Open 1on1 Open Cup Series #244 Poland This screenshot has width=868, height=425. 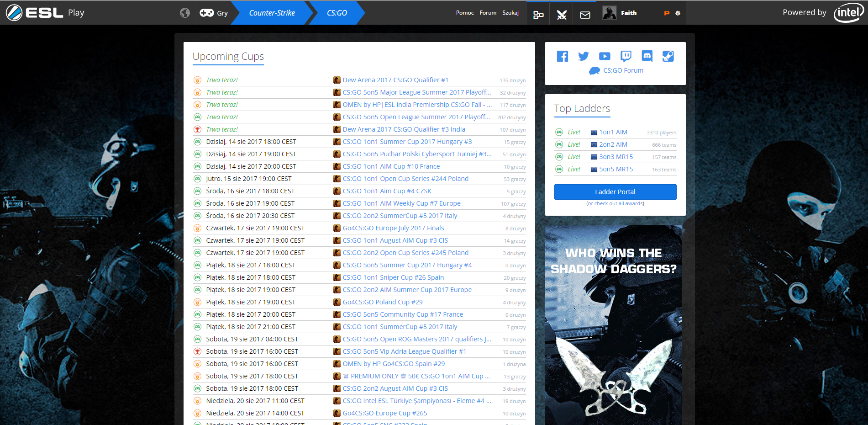pos(405,179)
